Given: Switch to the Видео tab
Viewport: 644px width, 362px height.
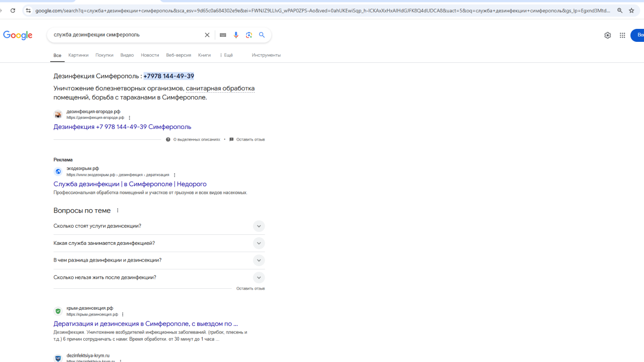Looking at the screenshot, I should click(127, 55).
